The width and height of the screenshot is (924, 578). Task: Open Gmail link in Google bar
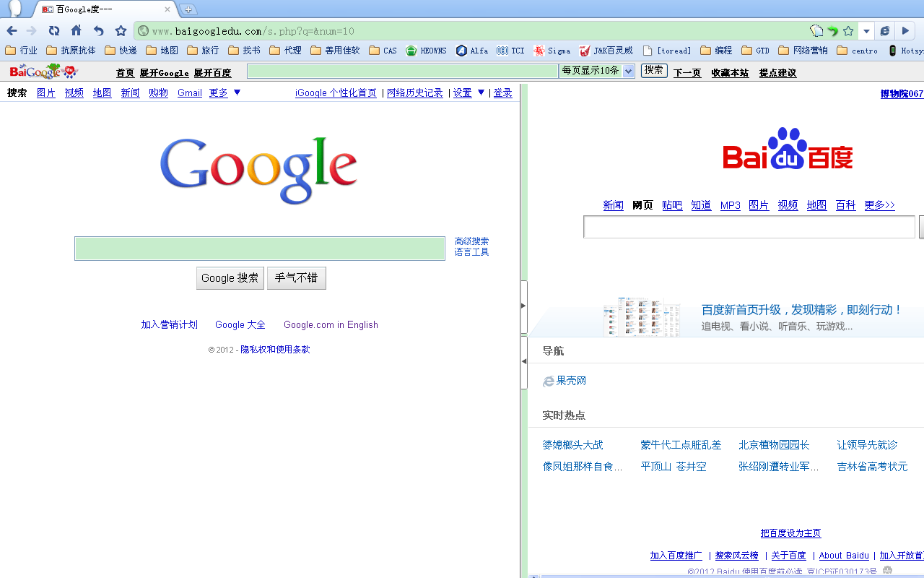pos(190,92)
